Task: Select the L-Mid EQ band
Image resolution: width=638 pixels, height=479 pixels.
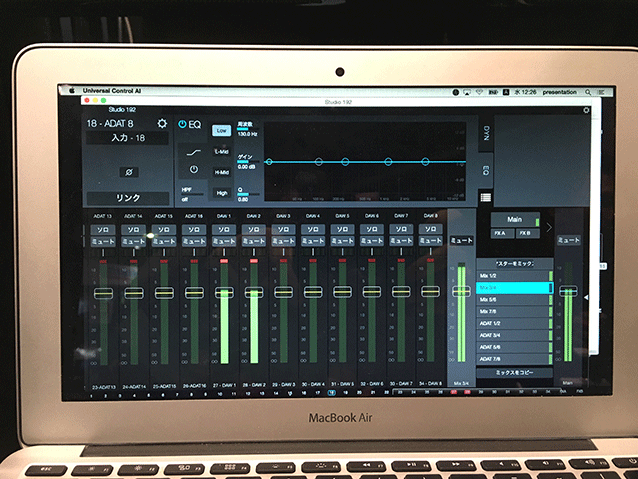Action: [x=221, y=152]
